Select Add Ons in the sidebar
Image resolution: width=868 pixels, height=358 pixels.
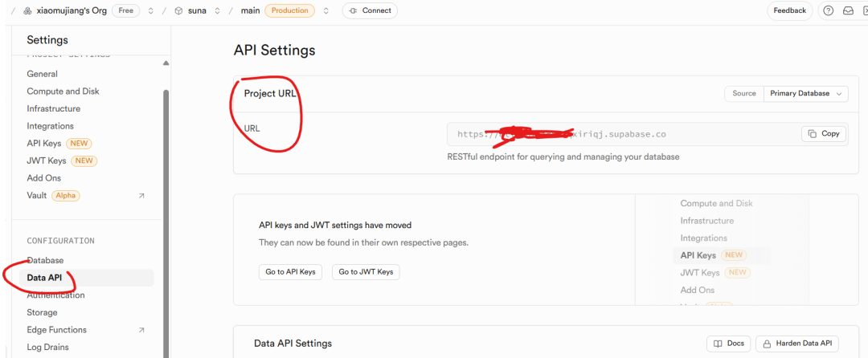43,178
